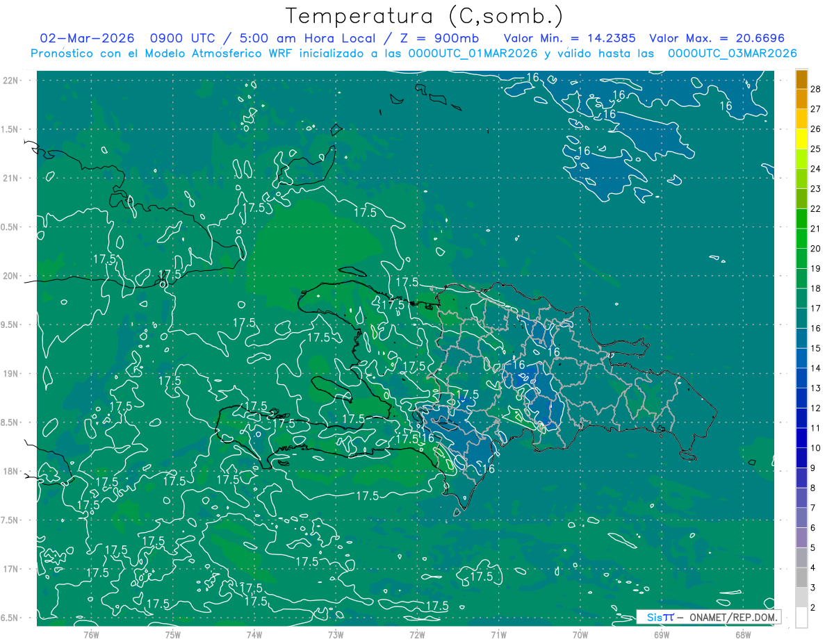Click the "Valor Min. = 14.2385" readout
This screenshot has height=644, width=834.
pyautogui.click(x=570, y=38)
